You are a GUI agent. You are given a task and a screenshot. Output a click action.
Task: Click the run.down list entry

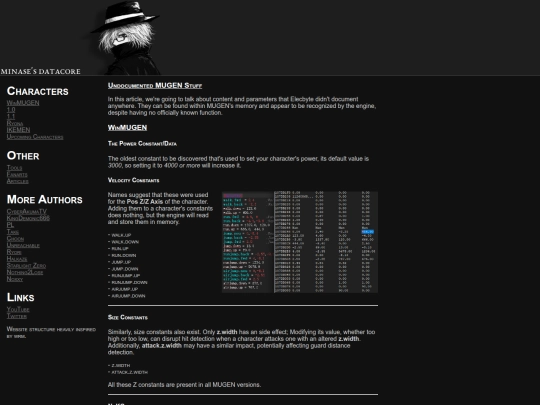coord(122,256)
